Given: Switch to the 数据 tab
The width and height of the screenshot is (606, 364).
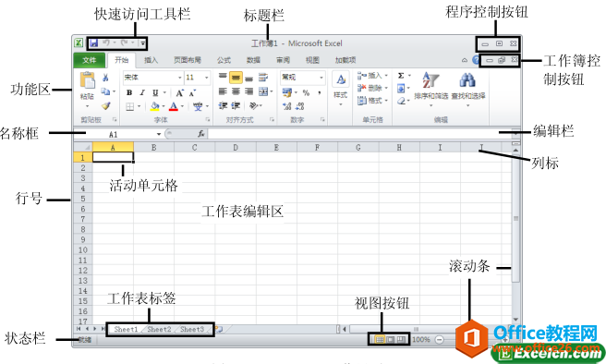Looking at the screenshot, I should (x=253, y=60).
